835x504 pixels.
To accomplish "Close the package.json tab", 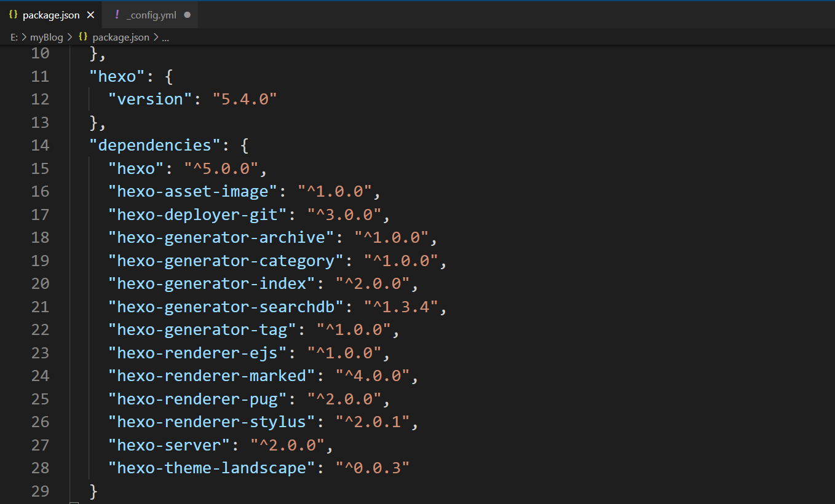I will 90,15.
